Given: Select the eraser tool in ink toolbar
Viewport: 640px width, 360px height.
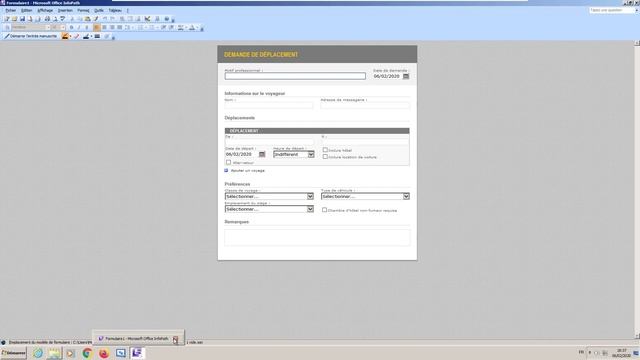Looking at the screenshot, I should coord(76,36).
